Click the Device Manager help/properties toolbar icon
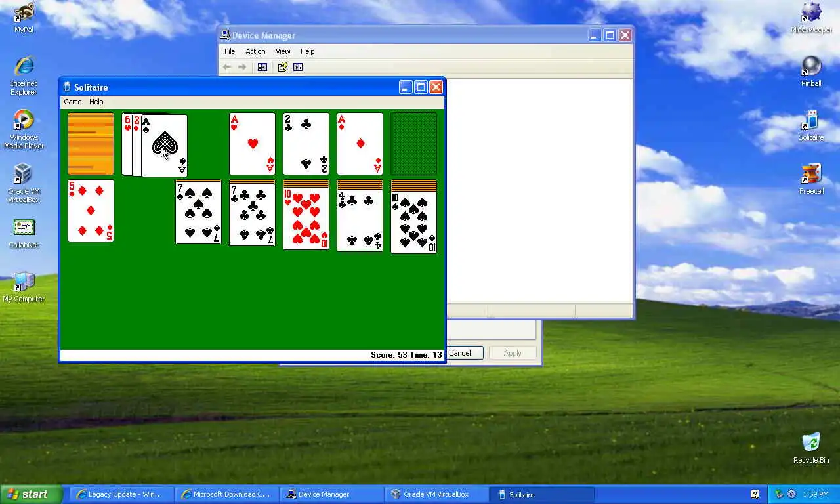840x504 pixels. [283, 67]
